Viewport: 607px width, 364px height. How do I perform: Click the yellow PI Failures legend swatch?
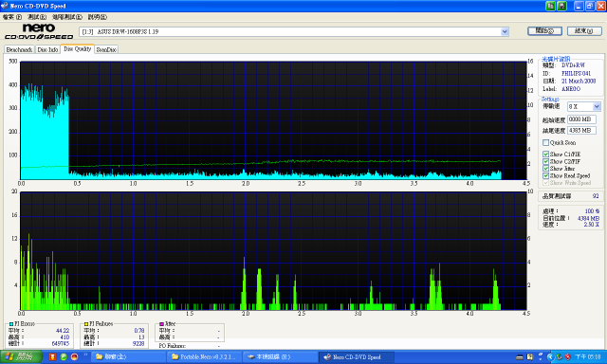pyautogui.click(x=86, y=324)
